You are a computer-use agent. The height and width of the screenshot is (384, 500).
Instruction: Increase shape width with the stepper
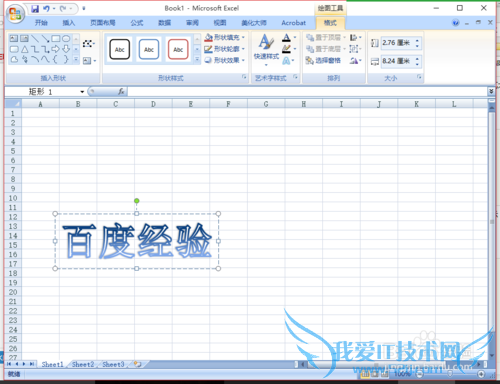[417, 59]
